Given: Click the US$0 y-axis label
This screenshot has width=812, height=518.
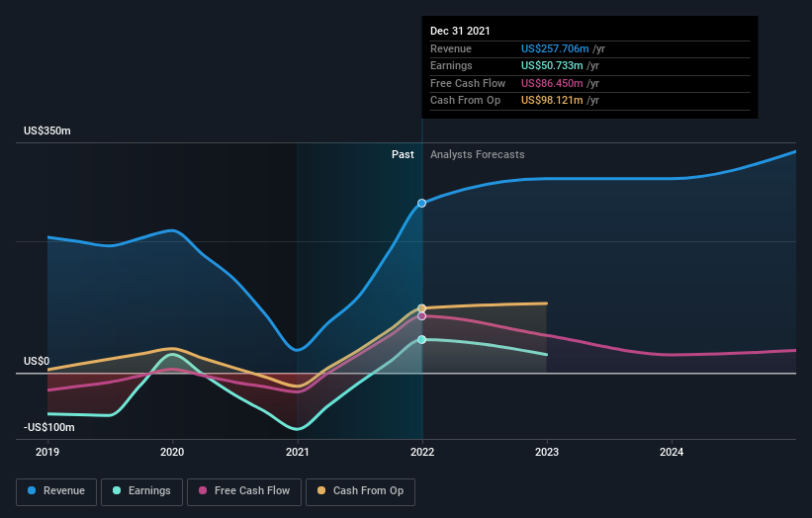Looking at the screenshot, I should 37,361.
